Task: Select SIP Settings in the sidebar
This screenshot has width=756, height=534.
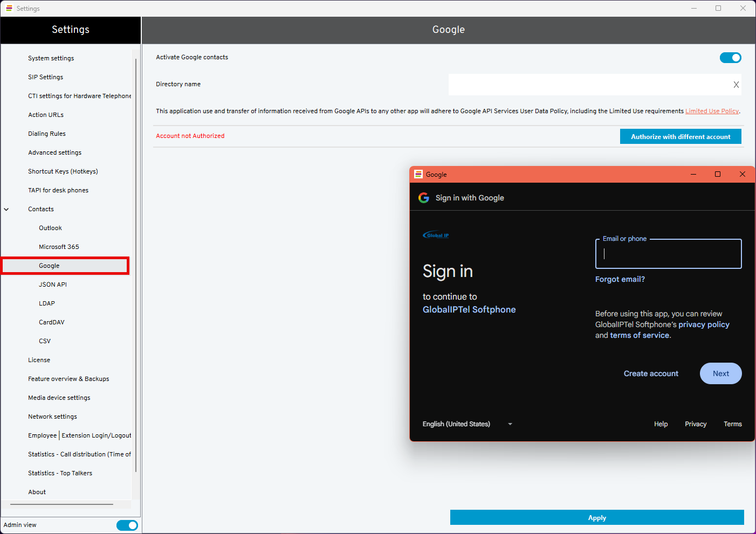Action: 45,77
